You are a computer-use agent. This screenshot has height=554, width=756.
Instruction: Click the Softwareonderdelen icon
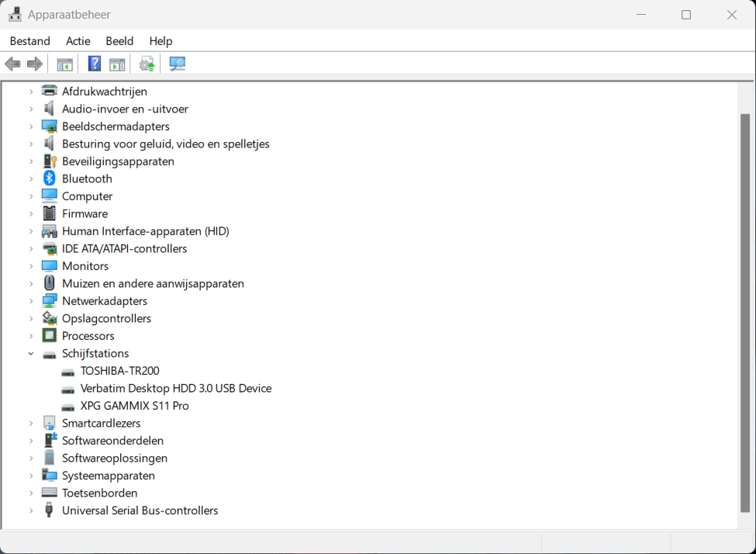click(50, 440)
